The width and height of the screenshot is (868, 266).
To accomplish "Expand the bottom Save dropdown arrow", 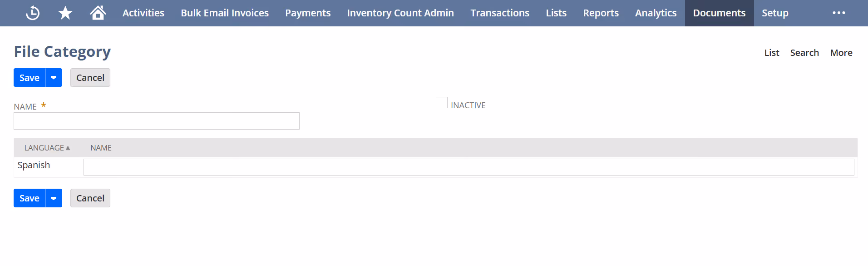I will coord(54,198).
